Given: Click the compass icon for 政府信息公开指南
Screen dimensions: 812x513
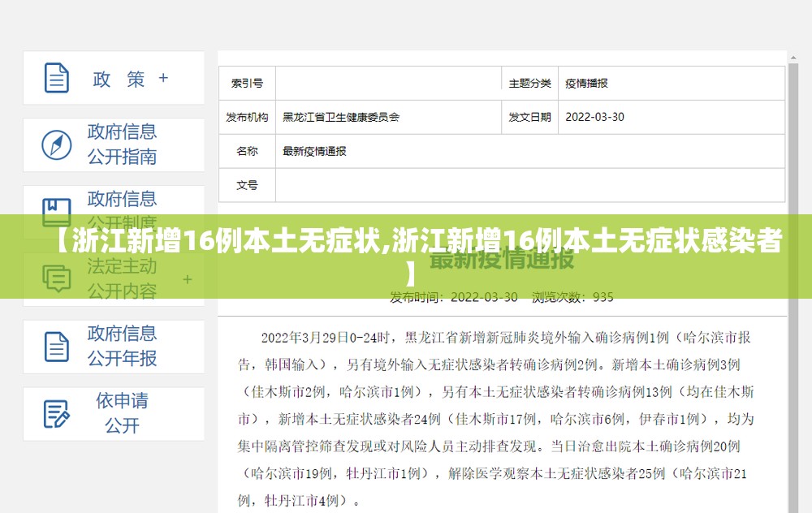Looking at the screenshot, I should [x=57, y=145].
